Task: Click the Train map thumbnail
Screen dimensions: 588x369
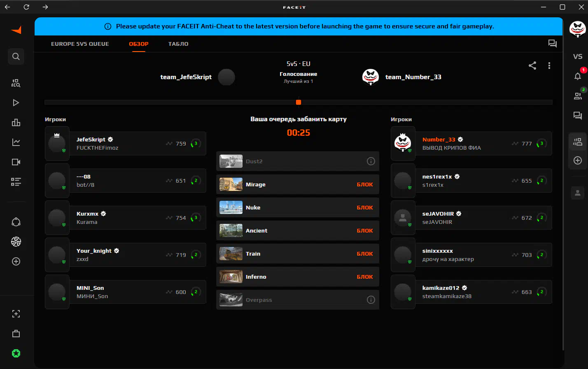Action: coord(231,254)
